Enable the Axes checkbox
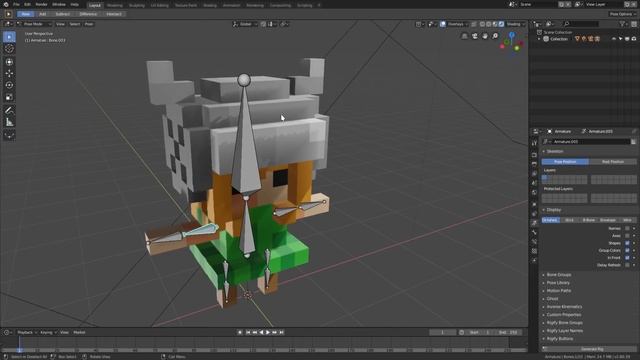The image size is (640, 360). pos(627,236)
